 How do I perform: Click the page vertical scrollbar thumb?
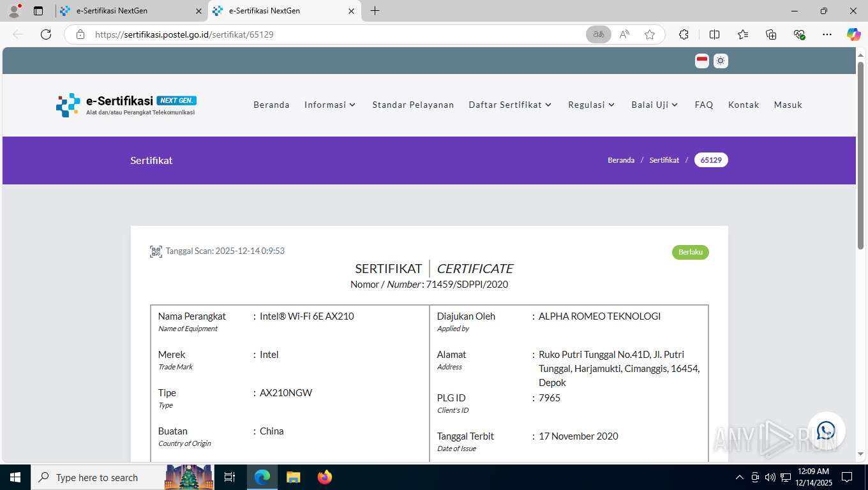point(860,155)
